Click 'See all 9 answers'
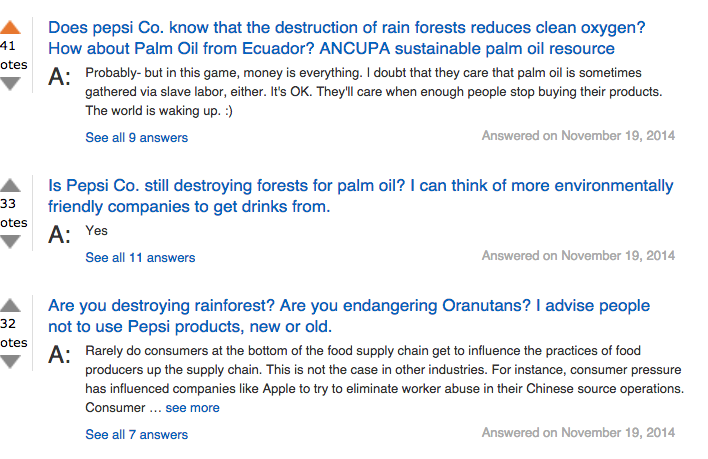The image size is (708, 459). pos(136,137)
